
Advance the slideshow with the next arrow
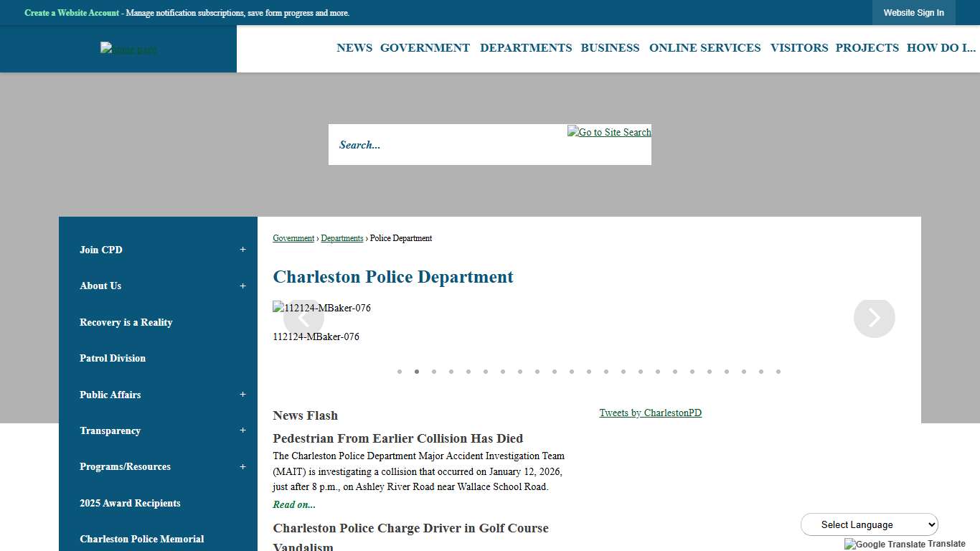[x=874, y=317]
